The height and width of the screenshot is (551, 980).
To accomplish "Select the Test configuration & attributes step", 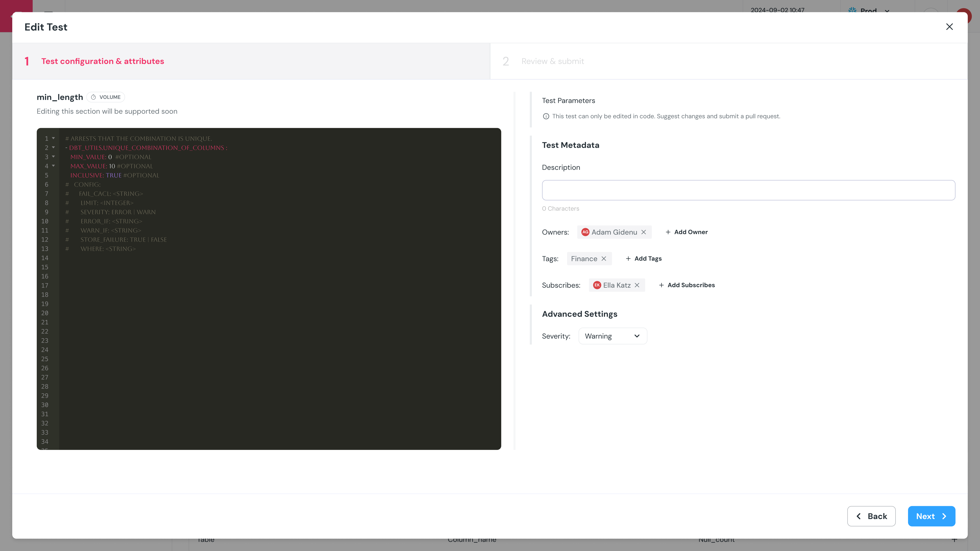I will click(251, 61).
